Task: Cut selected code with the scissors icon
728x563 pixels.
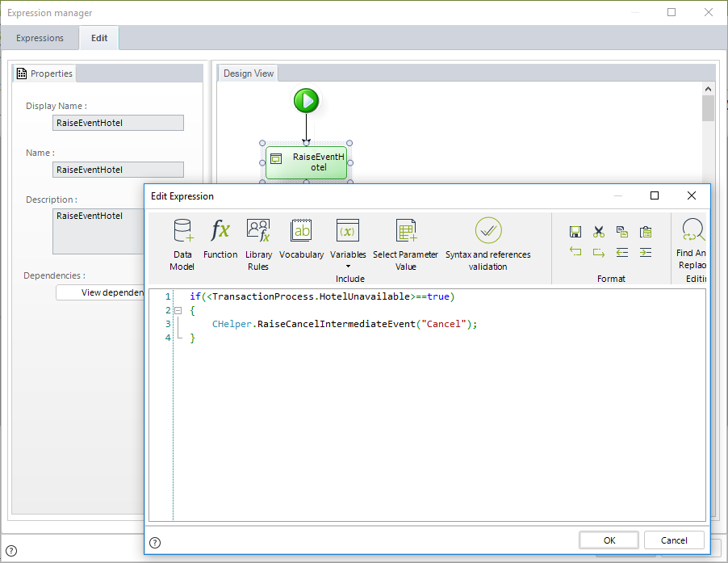Action: [x=599, y=232]
